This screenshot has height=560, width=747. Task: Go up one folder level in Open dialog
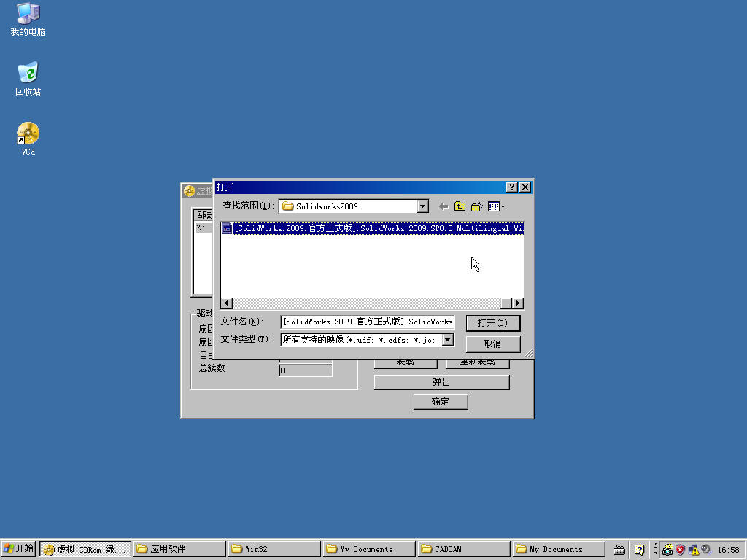tap(460, 206)
